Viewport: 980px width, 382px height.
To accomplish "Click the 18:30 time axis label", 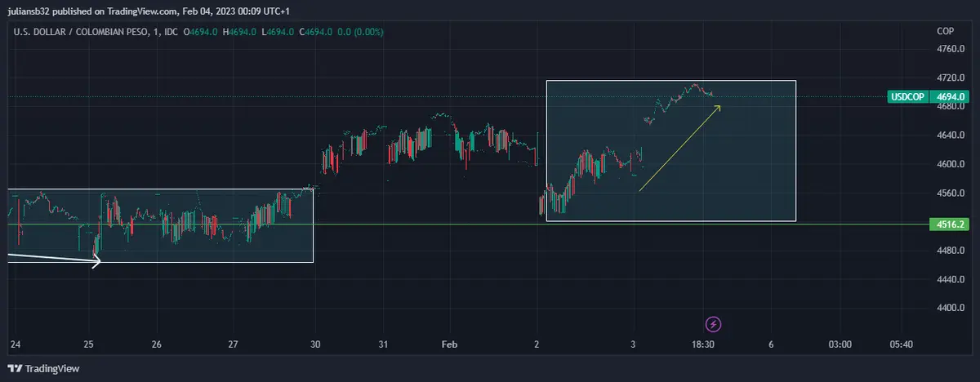I will coord(704,344).
